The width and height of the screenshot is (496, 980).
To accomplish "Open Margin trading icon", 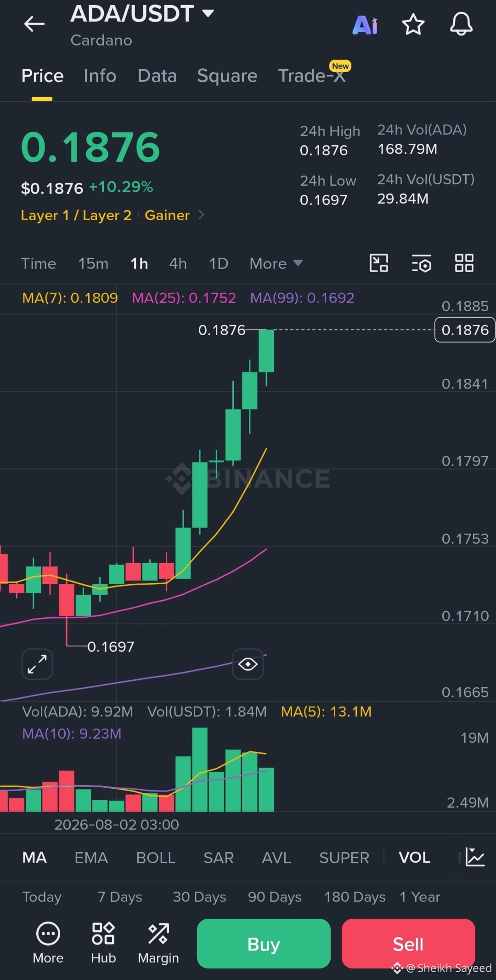I will point(158,943).
